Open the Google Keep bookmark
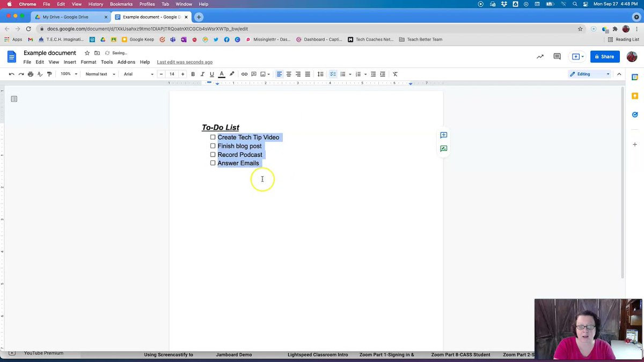Image resolution: width=644 pixels, height=362 pixels. 138,39
